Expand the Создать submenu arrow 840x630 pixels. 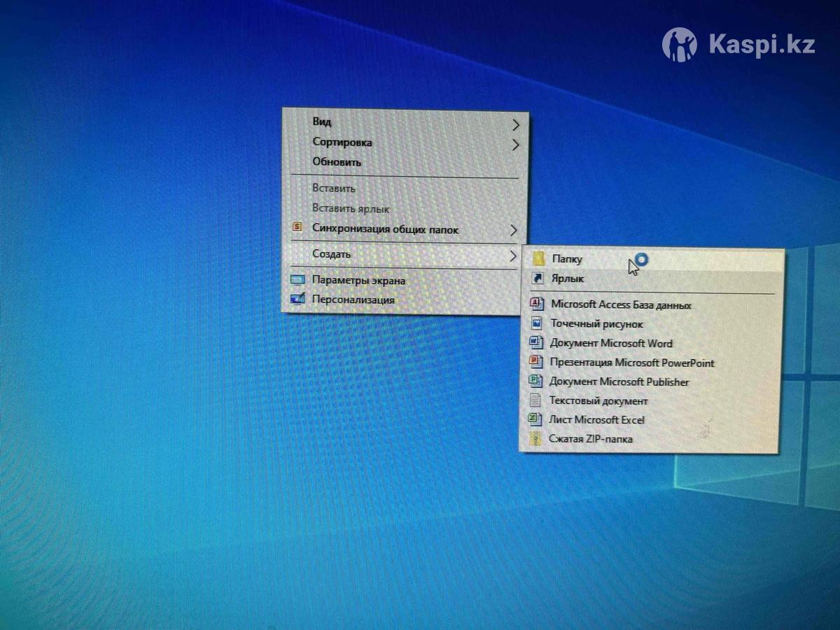click(513, 256)
